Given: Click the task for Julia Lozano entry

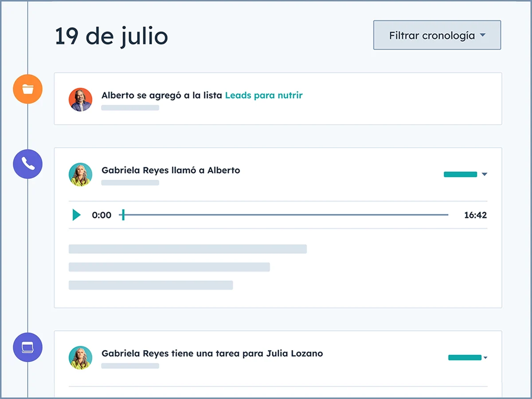Looking at the screenshot, I should click(x=212, y=354).
